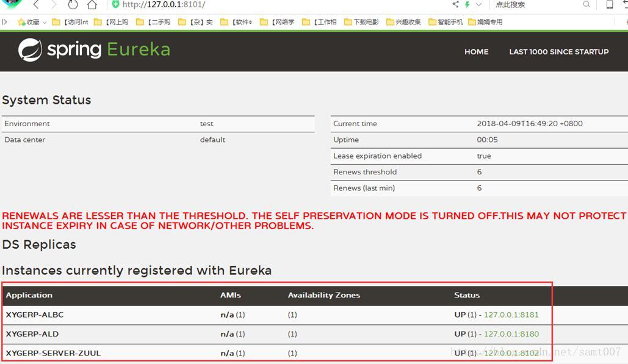
Task: Open the 兴趣收集 bookmark folder
Action: tap(403, 22)
